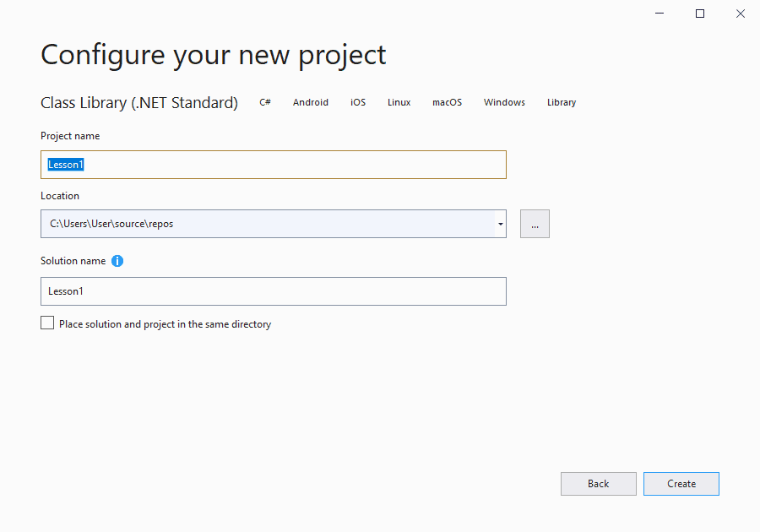Select the Android platform tag

tap(311, 102)
